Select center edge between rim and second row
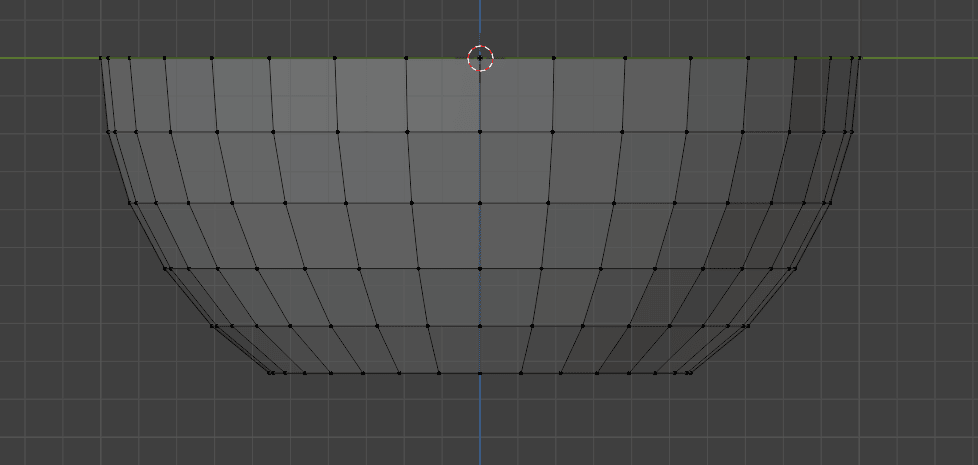This screenshot has width=978, height=465. tap(480, 95)
